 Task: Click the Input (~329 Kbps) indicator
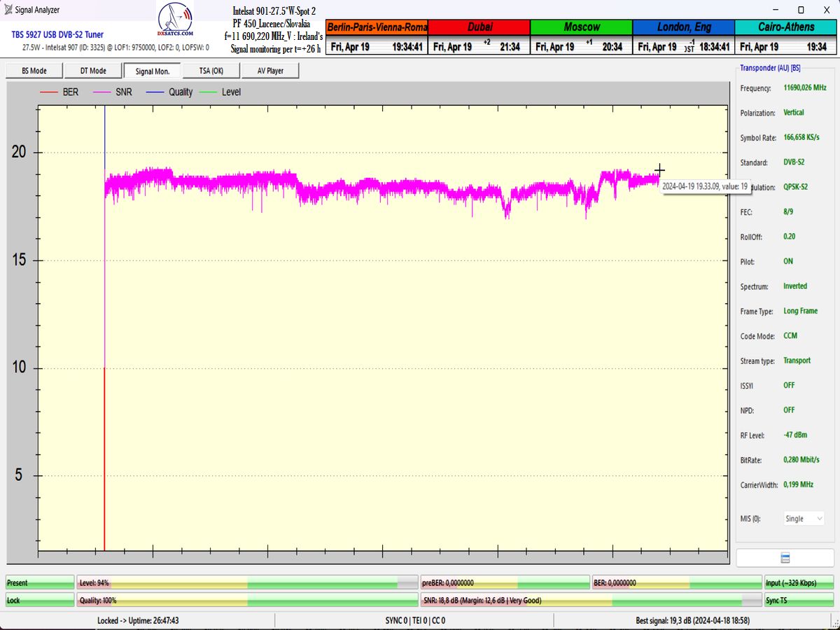(799, 583)
